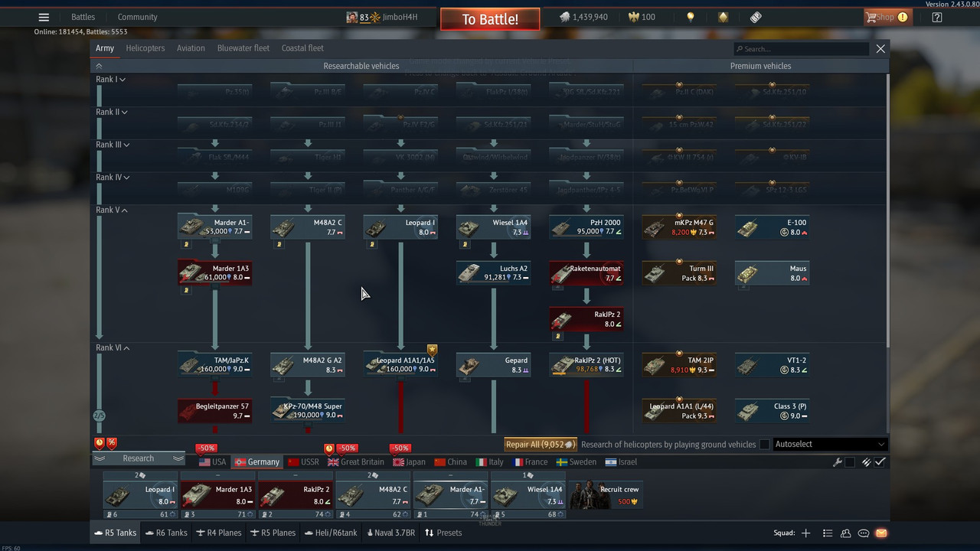Select the Gepard vehicle
Image resolution: width=980 pixels, height=551 pixels.
coord(494,364)
